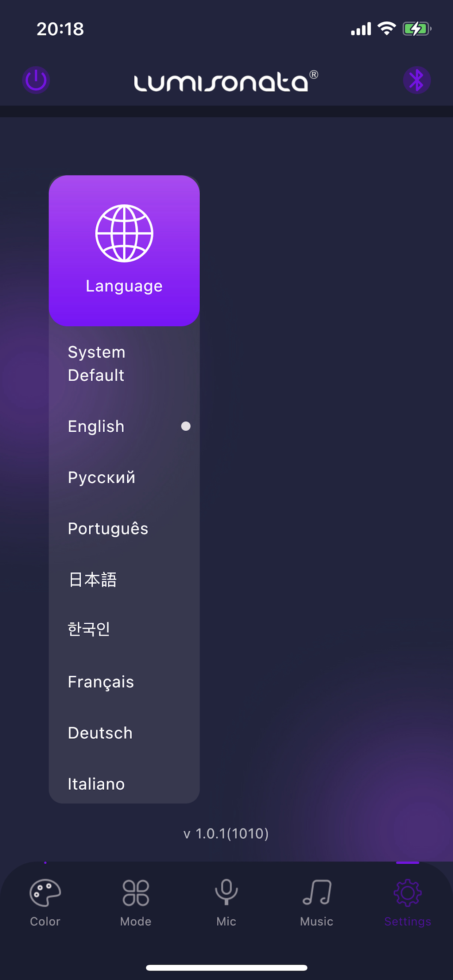
Task: Tap the white selected dot beside English
Action: point(186,426)
